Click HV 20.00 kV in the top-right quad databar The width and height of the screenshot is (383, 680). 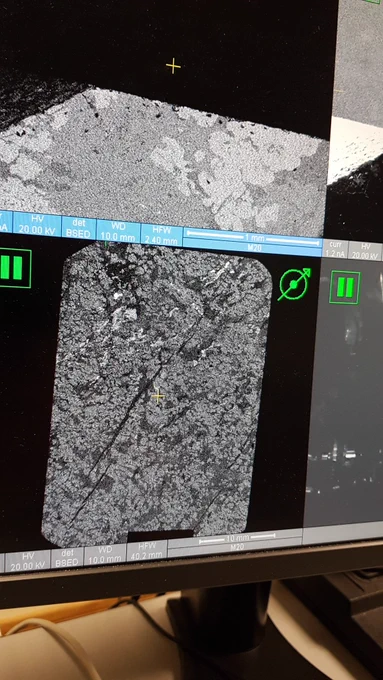(x=365, y=252)
